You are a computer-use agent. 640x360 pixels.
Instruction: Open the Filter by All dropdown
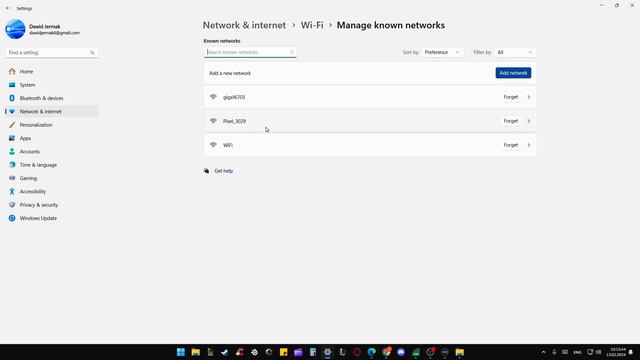point(514,52)
